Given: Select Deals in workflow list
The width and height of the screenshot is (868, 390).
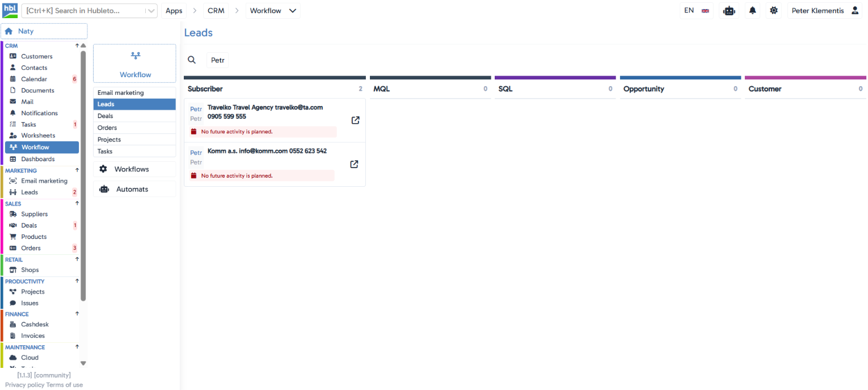Looking at the screenshot, I should pos(134,116).
